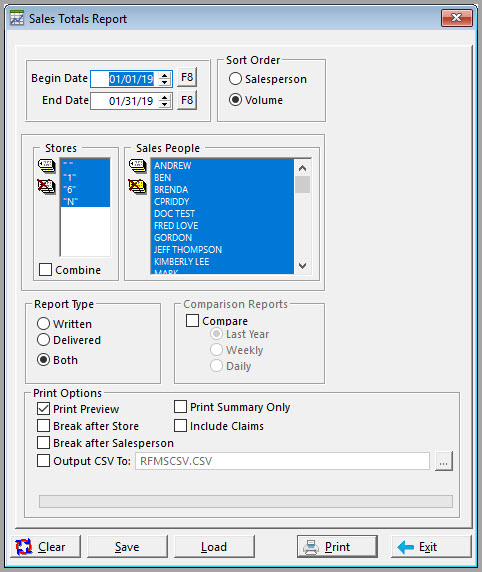
Task: Click the select-all sales people icon
Action: coord(137,166)
